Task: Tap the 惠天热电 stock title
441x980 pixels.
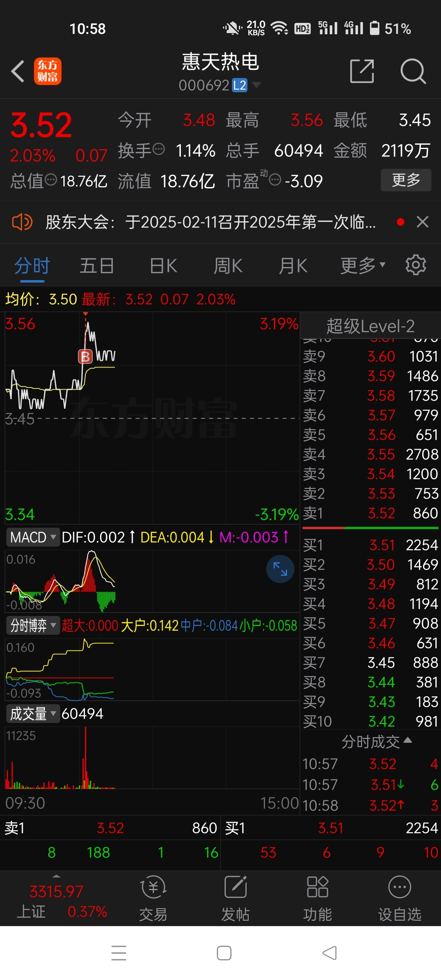Action: 220,62
